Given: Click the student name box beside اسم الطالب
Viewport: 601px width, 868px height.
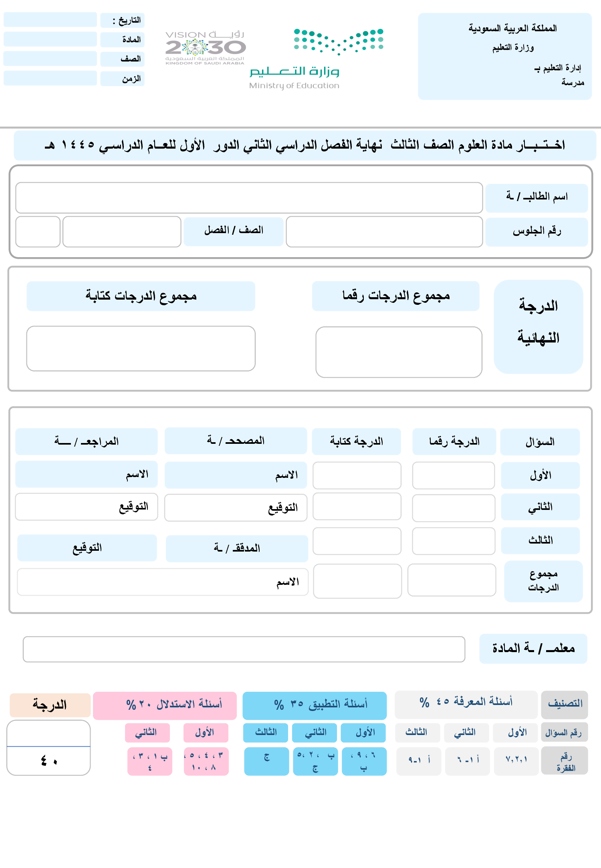Looking at the screenshot, I should (249, 198).
